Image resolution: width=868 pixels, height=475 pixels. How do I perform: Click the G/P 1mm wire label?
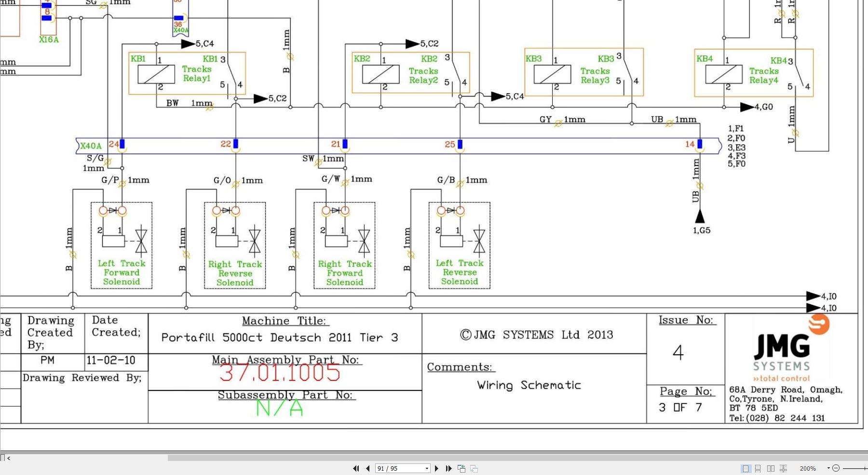pos(125,180)
